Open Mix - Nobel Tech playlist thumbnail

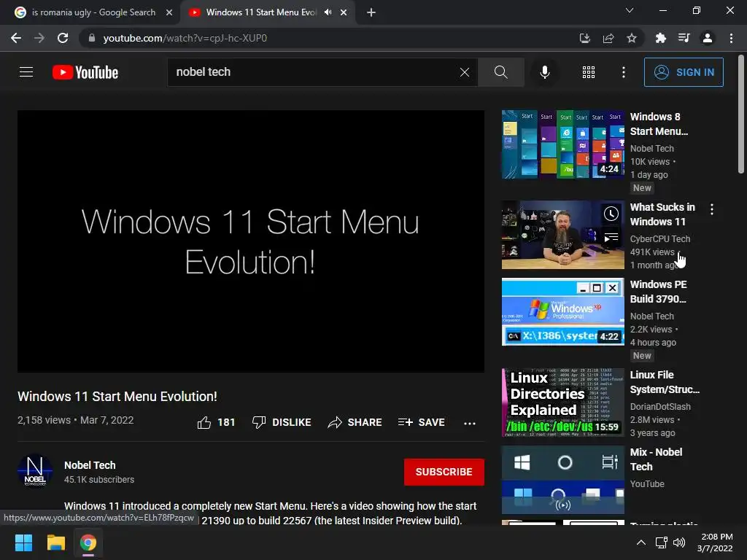pyautogui.click(x=562, y=480)
